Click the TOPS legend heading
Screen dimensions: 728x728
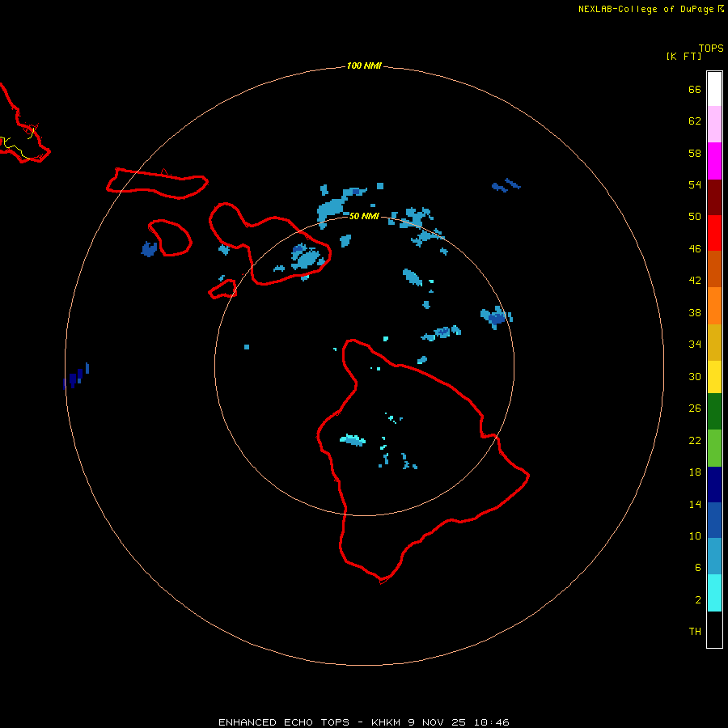[x=711, y=48]
